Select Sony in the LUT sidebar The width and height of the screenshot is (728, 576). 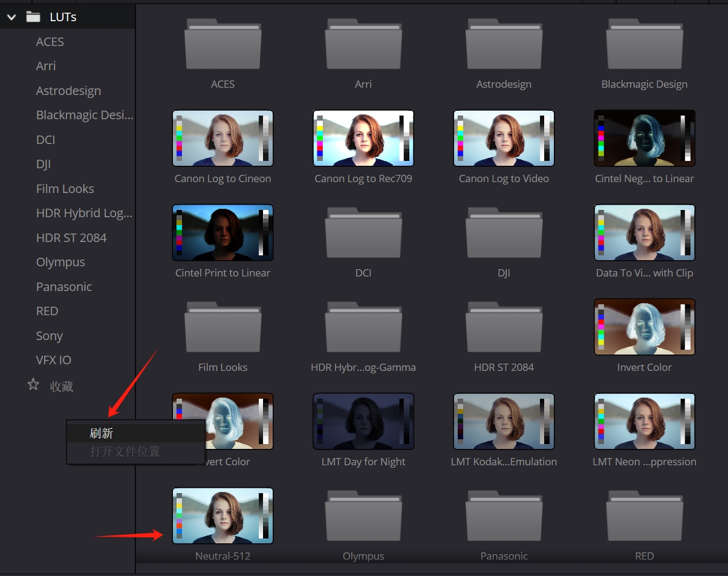[49, 336]
